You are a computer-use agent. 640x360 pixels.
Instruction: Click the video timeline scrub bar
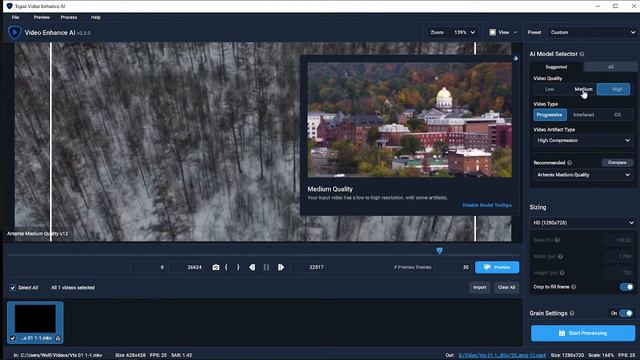click(x=263, y=255)
